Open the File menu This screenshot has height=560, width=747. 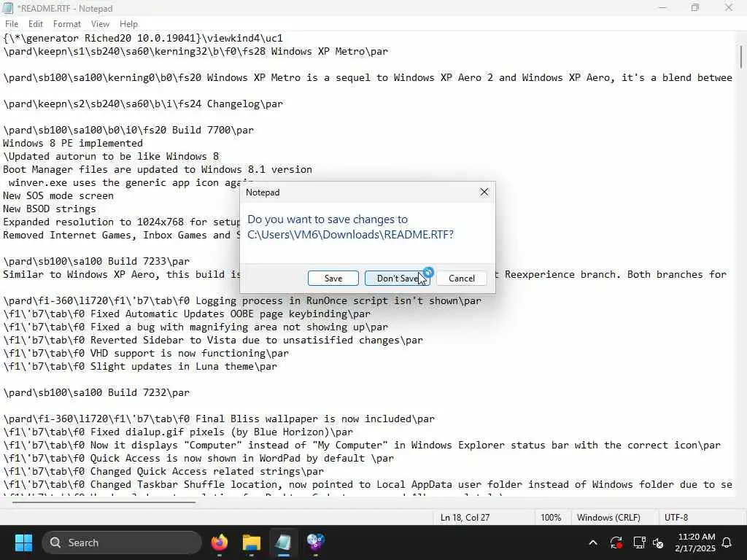click(12, 24)
